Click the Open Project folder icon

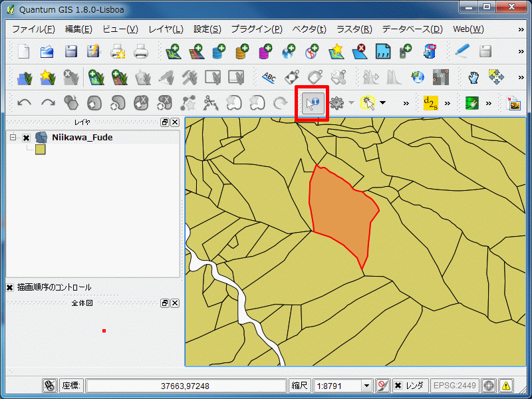47,51
